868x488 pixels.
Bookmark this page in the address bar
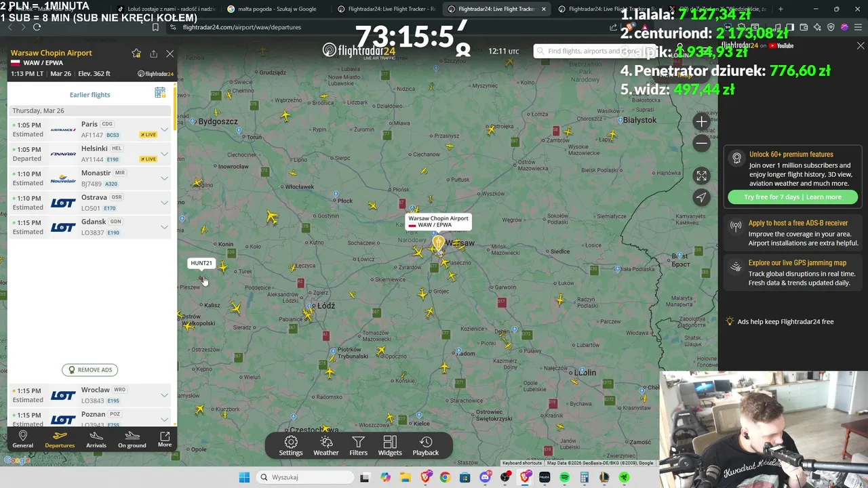pos(155,27)
